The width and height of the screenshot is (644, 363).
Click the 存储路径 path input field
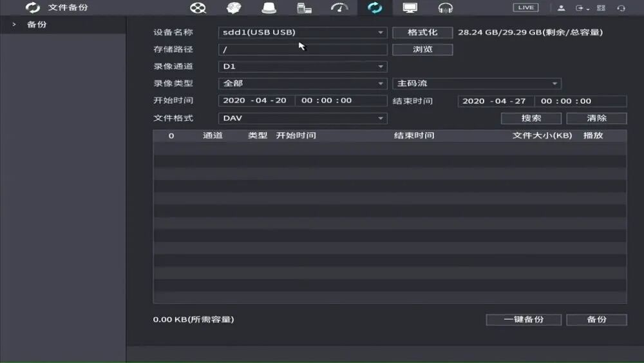click(303, 50)
